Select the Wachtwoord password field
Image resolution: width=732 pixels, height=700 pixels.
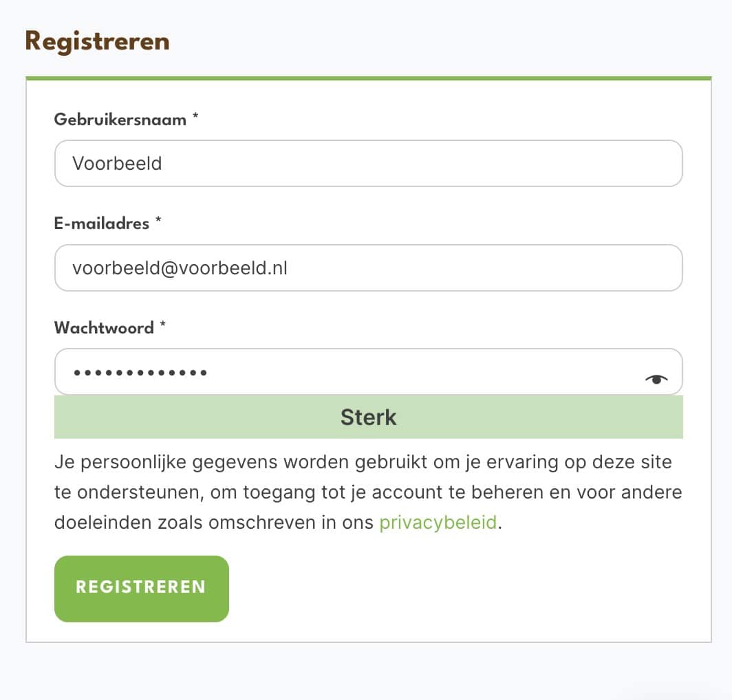pyautogui.click(x=344, y=372)
